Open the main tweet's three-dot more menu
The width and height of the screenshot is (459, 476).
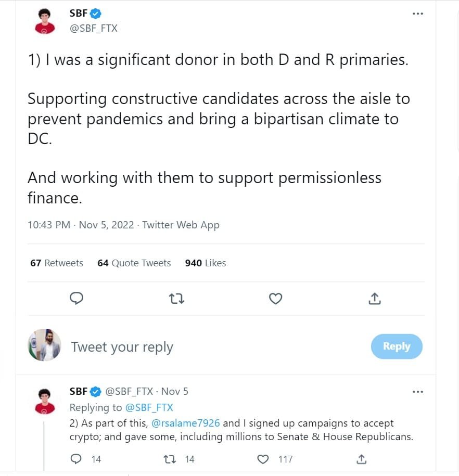tap(417, 14)
